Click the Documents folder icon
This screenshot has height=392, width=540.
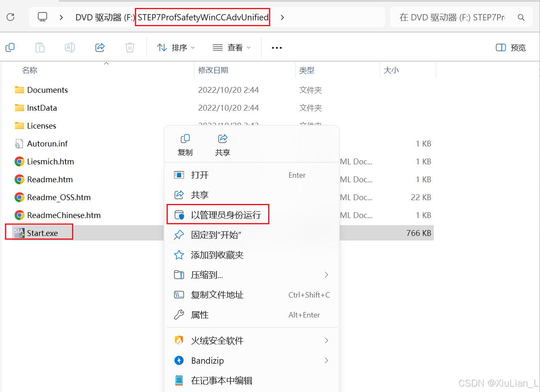coord(19,90)
